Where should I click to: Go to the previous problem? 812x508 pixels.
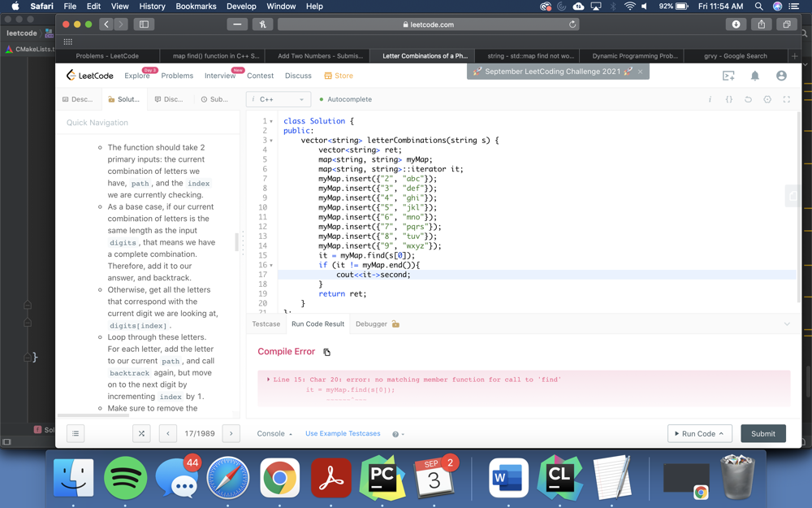click(168, 433)
